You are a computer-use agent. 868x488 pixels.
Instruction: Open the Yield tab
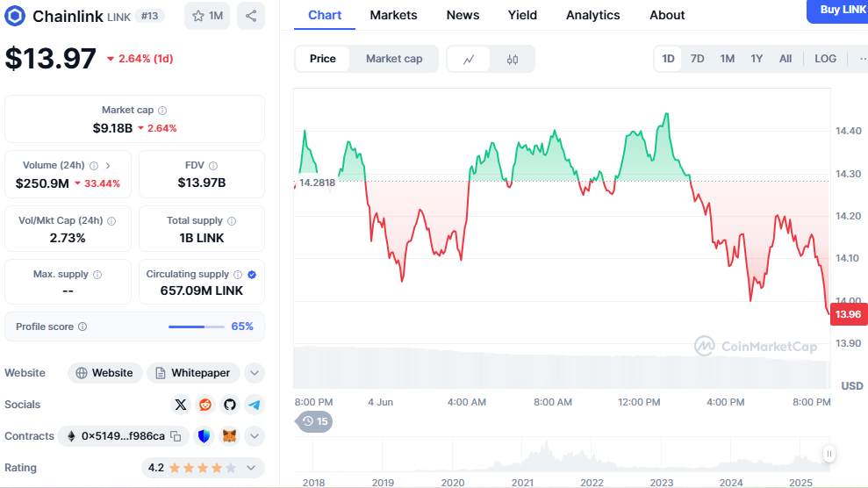coord(522,16)
